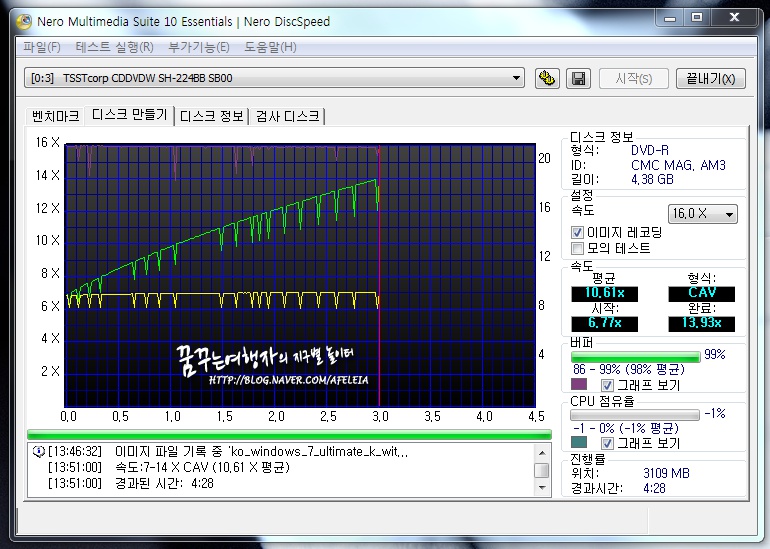
Task: Click the log scrollbar thumb
Action: [x=542, y=470]
